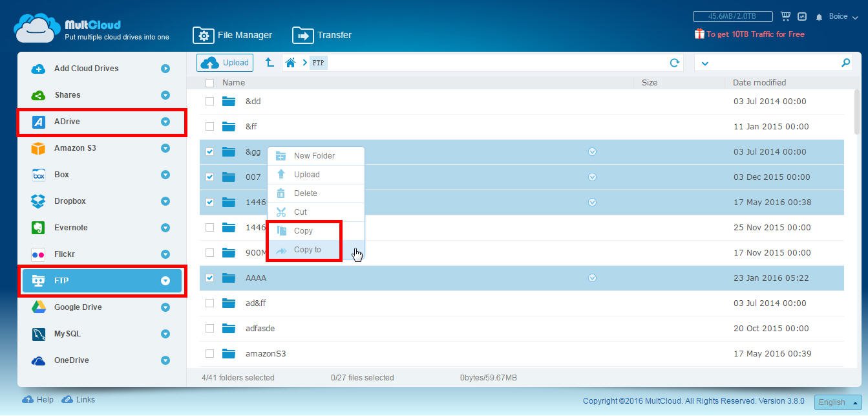Expand the ADrive dropdown arrow

[165, 122]
